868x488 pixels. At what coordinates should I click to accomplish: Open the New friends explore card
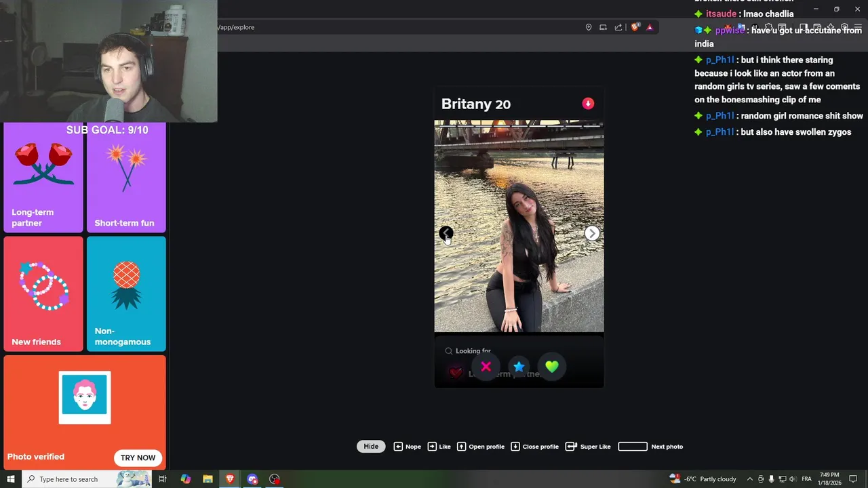click(x=43, y=293)
